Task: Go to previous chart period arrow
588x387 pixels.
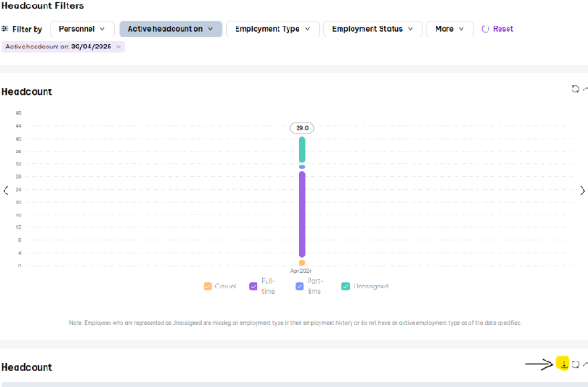Action: click(6, 191)
